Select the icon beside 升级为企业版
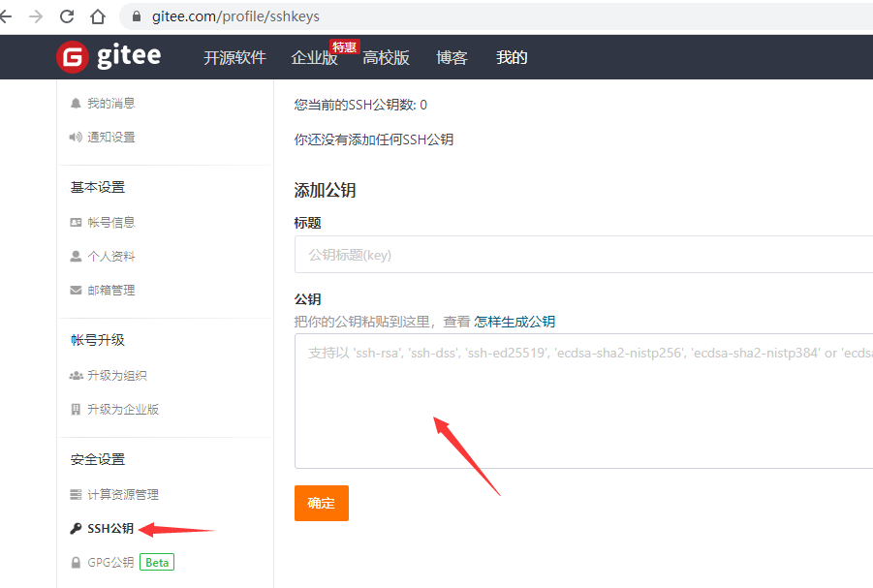Viewport: 873px width, 588px height. [76, 409]
